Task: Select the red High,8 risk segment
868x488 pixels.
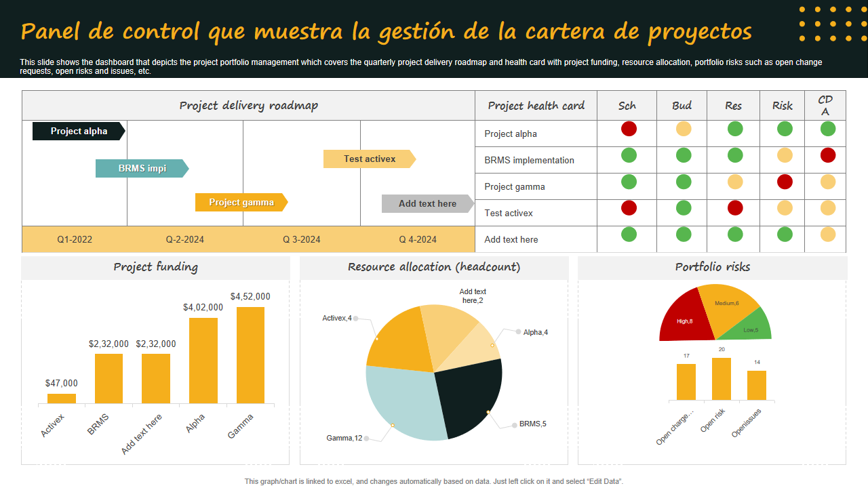Action: coord(685,319)
